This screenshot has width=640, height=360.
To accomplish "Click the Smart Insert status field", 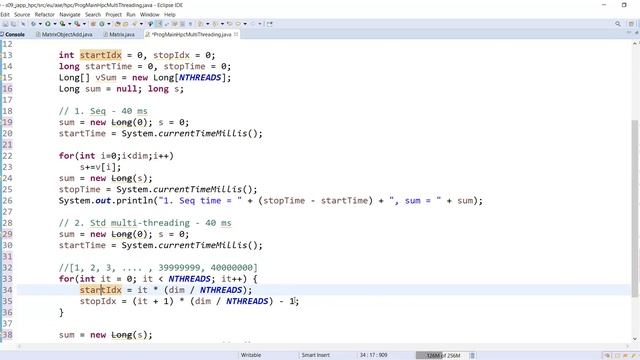I will click(316, 356).
